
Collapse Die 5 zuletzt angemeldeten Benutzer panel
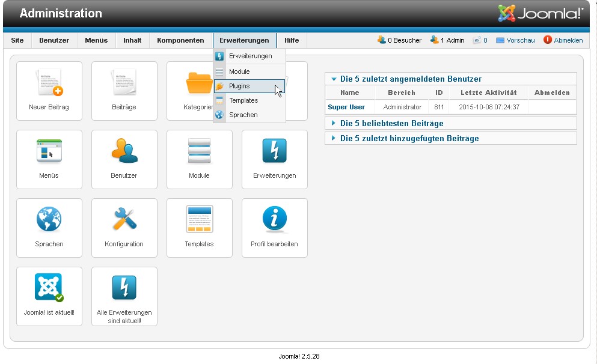(411, 79)
